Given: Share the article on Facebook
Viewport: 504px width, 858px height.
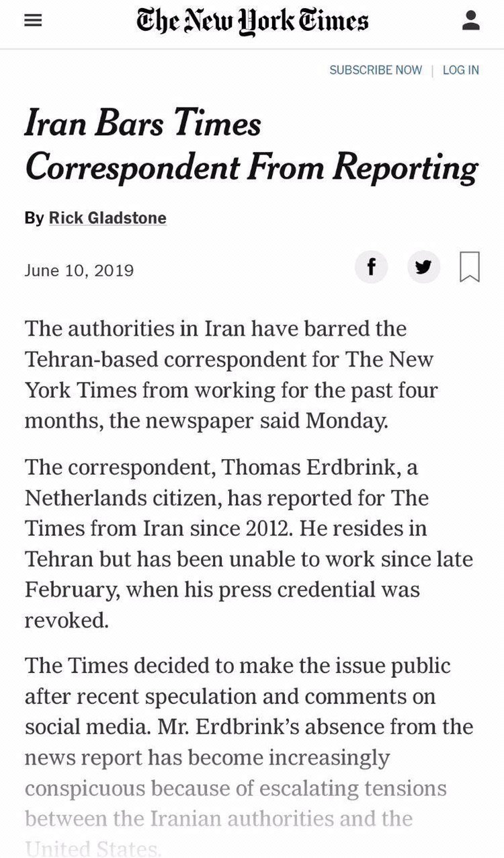Looking at the screenshot, I should [370, 268].
